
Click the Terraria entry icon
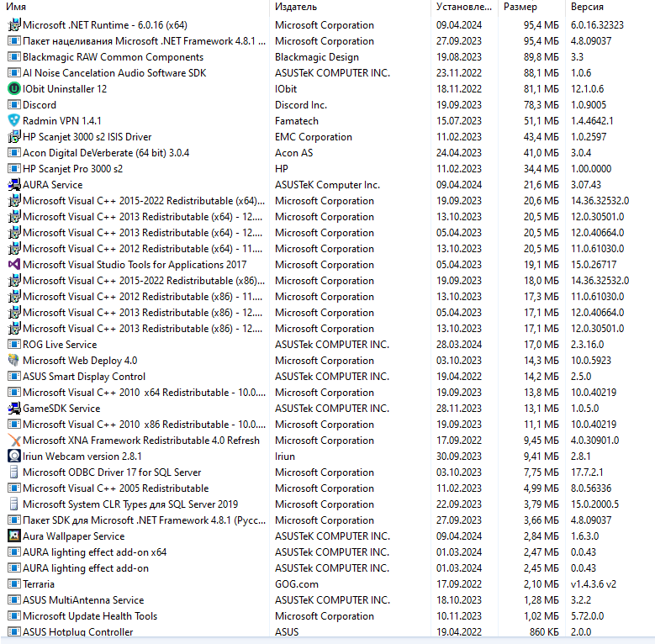pos(13,583)
